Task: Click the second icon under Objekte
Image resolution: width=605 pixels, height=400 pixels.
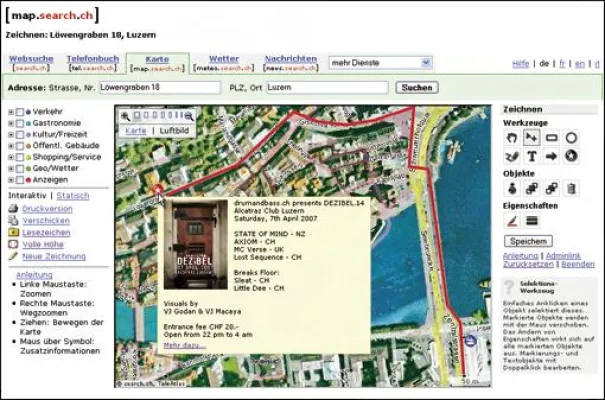Action: (x=532, y=189)
